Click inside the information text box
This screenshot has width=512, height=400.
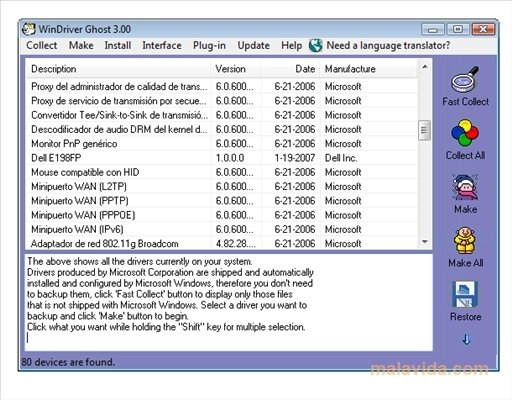229,302
